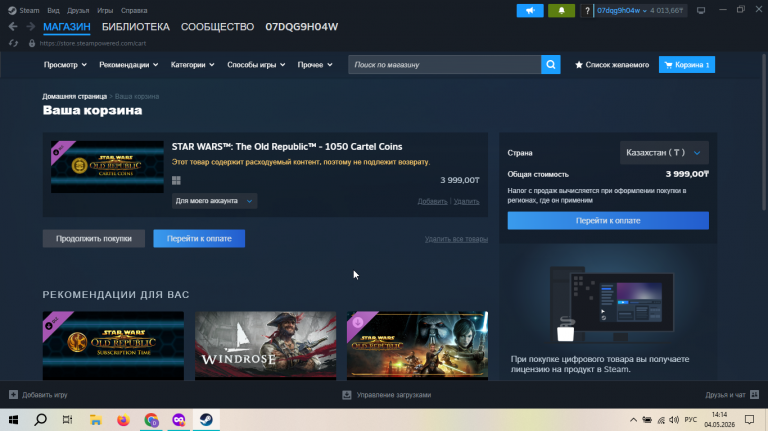This screenshot has width=768, height=431.
Task: Open the announcements megaphone button
Action: pyautogui.click(x=530, y=10)
